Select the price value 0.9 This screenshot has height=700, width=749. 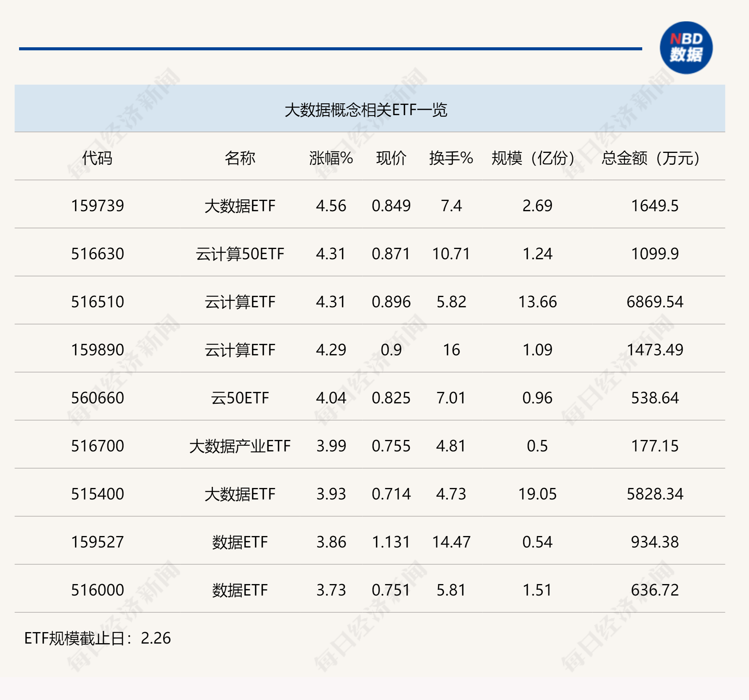tap(391, 350)
